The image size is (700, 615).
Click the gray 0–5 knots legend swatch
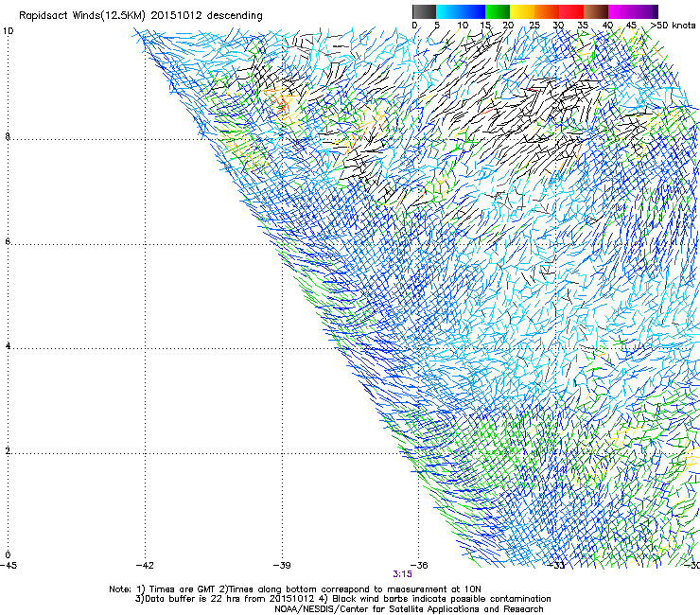[424, 11]
